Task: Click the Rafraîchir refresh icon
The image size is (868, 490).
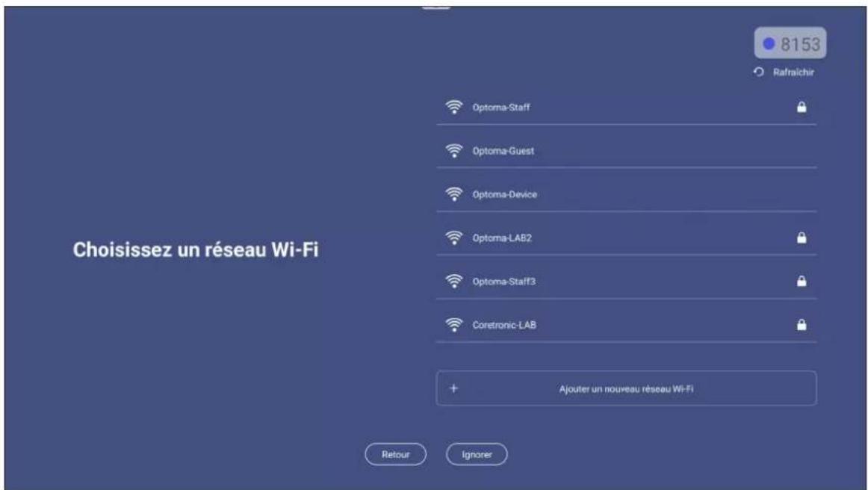Action: coord(758,72)
